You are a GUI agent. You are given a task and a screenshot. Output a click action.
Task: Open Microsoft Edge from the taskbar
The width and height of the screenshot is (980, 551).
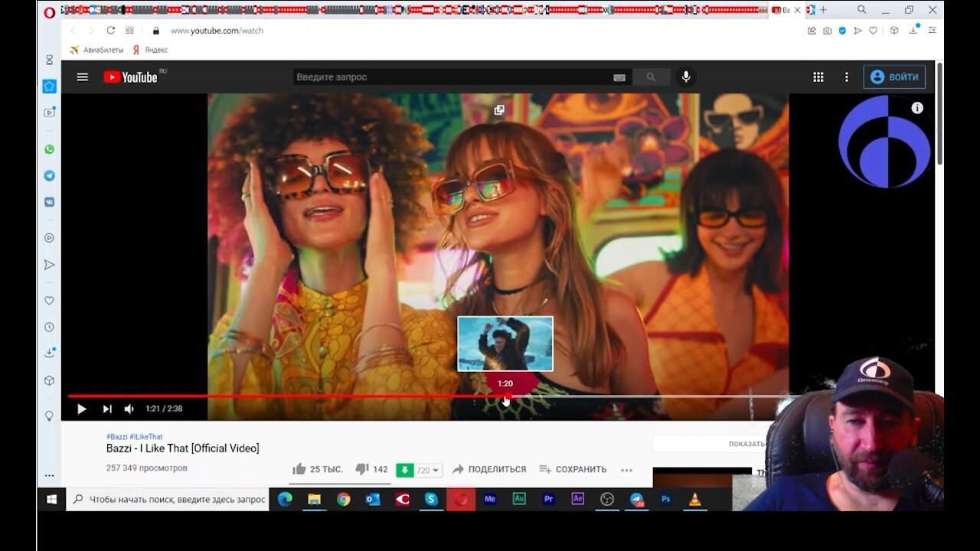click(285, 500)
